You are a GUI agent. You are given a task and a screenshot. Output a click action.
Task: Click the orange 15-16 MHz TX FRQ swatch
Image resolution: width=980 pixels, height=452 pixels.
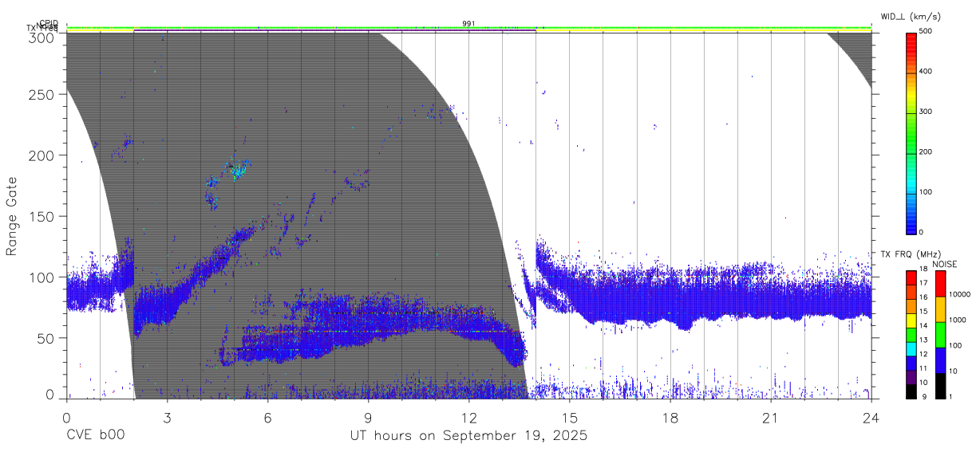[x=911, y=305]
